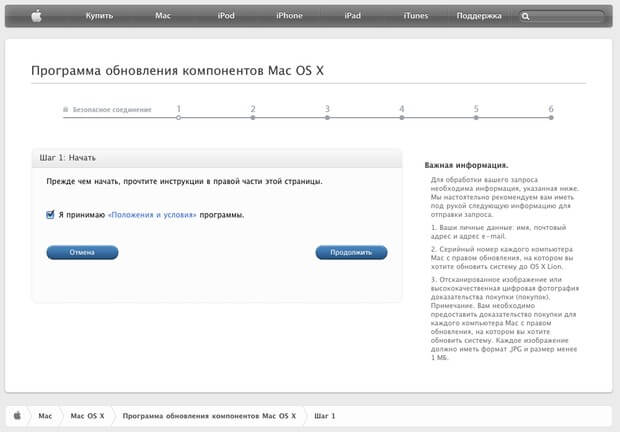Open the iPad navigation item
620x432 pixels.
(352, 16)
